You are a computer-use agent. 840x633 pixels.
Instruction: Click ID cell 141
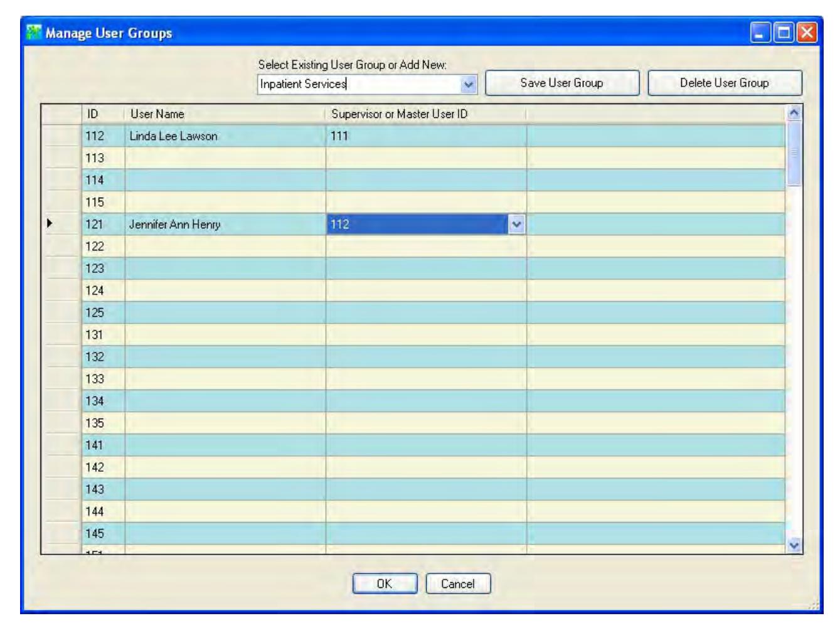coord(104,445)
